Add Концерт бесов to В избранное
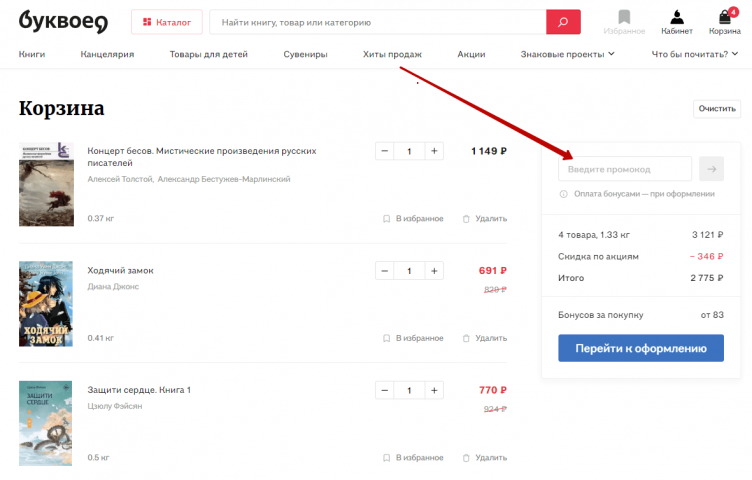Viewport: 752px width, 480px height. coord(413,218)
